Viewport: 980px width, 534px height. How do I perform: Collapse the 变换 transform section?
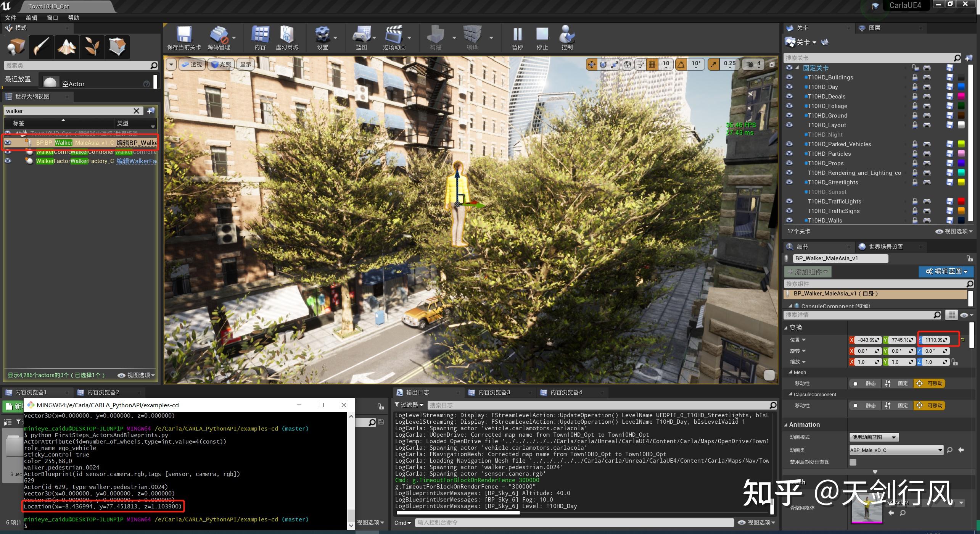(786, 327)
